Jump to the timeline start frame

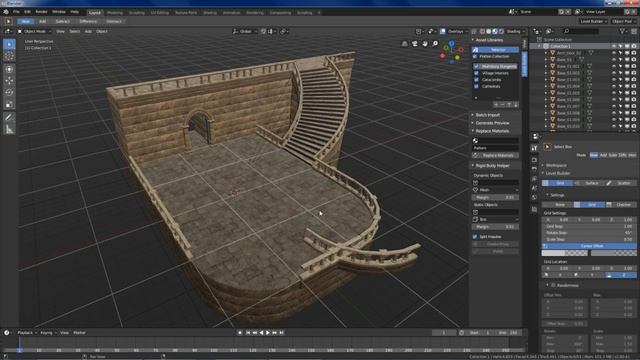click(x=248, y=333)
